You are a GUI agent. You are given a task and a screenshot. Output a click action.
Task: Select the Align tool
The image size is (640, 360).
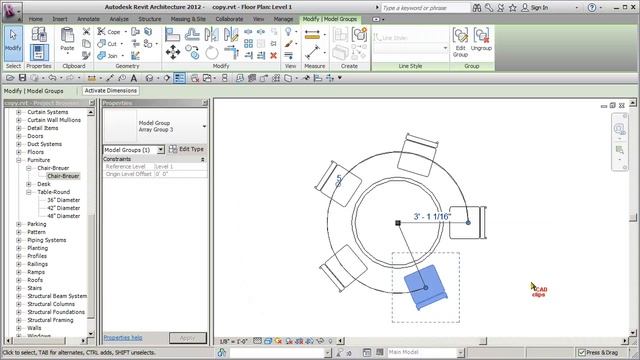(172, 34)
